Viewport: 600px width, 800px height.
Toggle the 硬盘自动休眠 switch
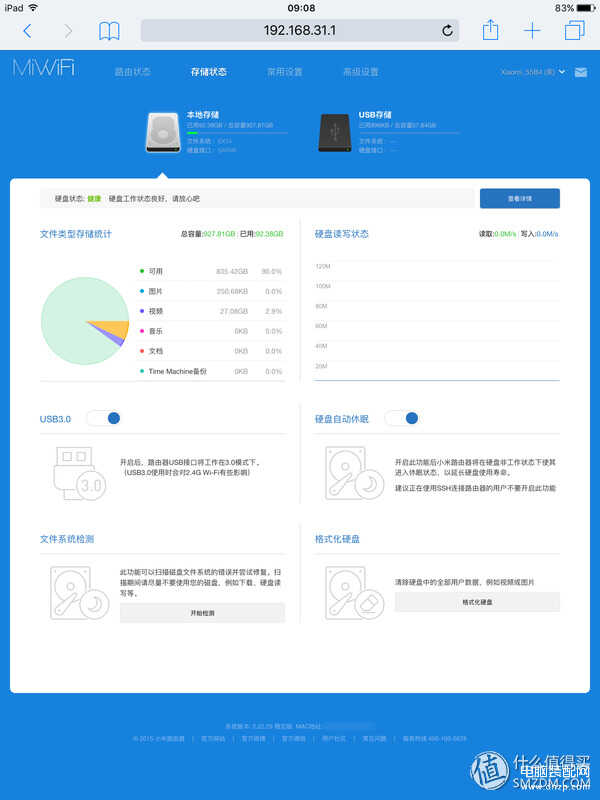pyautogui.click(x=401, y=418)
